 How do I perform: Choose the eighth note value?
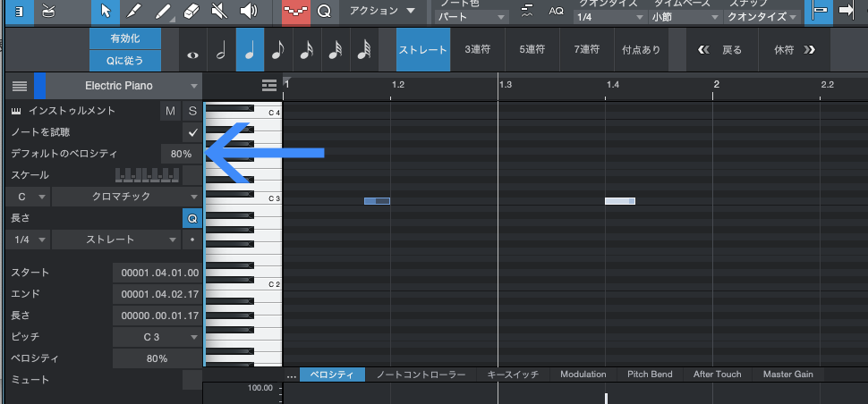tap(277, 51)
